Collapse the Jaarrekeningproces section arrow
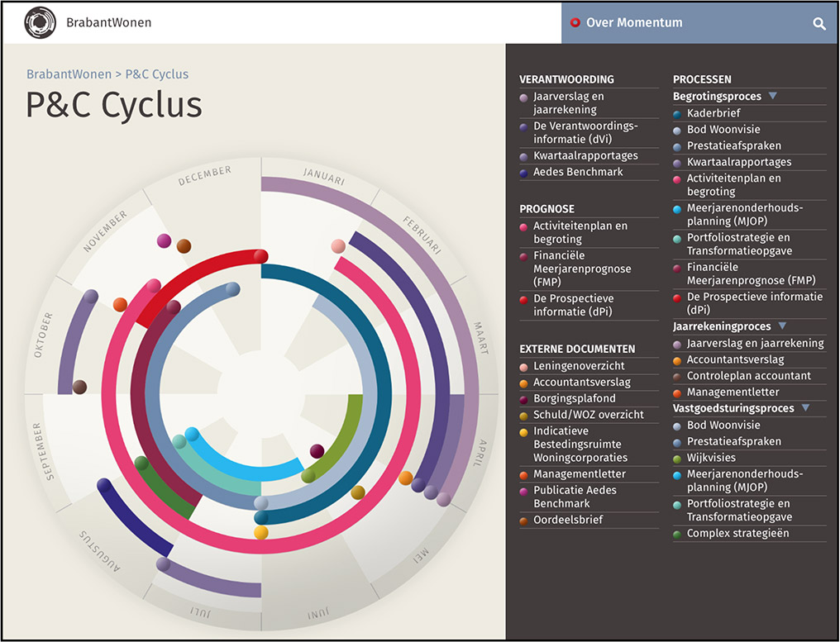Viewport: 840px width, 642px height. [x=782, y=326]
